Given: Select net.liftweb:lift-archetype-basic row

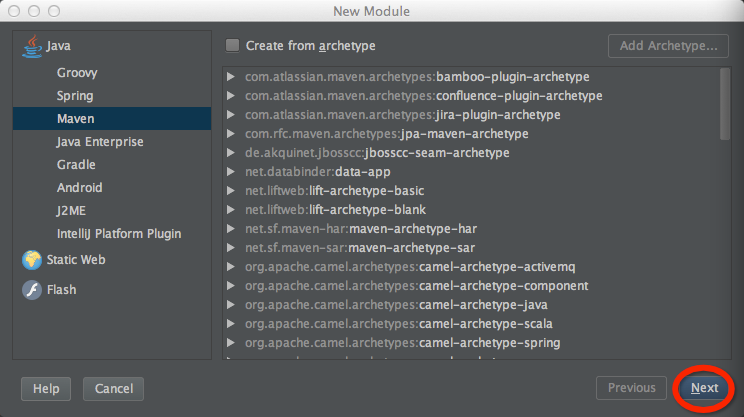Looking at the screenshot, I should click(335, 191).
